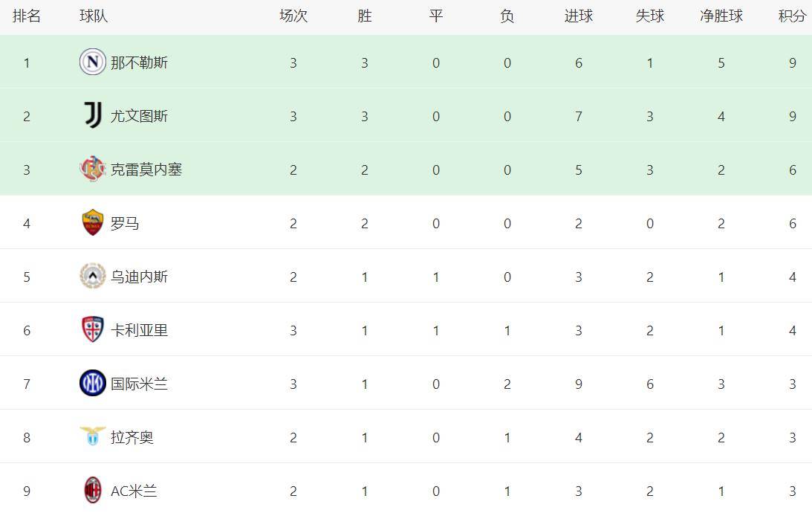Click the AC Milan badge
The width and height of the screenshot is (812, 513).
[x=93, y=491]
